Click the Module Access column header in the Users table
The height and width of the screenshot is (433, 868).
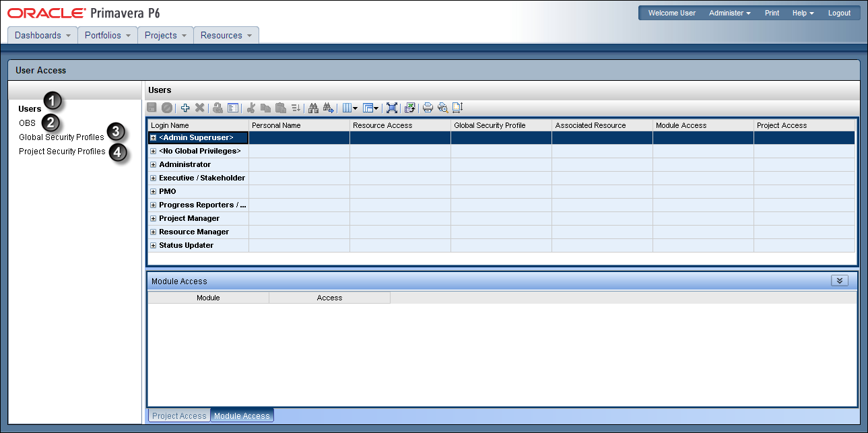click(x=703, y=125)
